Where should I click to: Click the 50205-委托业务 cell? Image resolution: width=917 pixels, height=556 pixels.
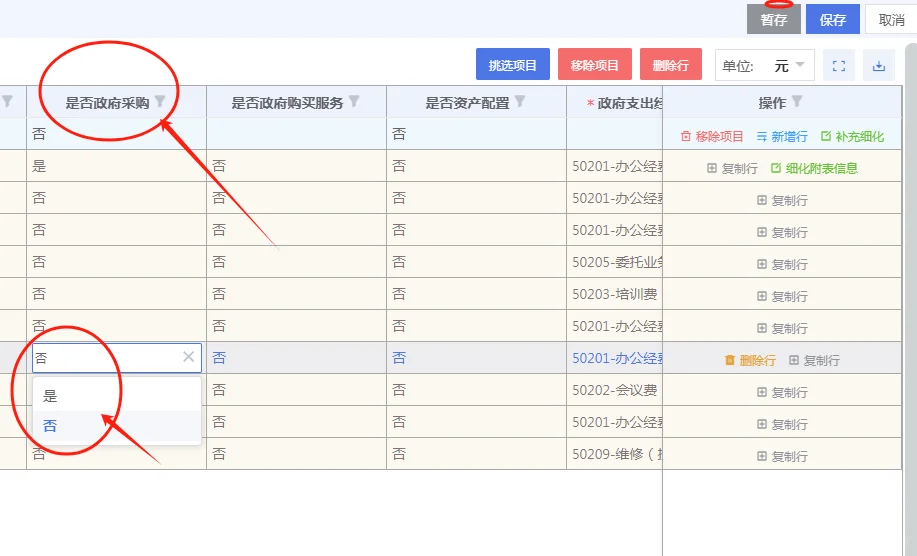pyautogui.click(x=615, y=262)
